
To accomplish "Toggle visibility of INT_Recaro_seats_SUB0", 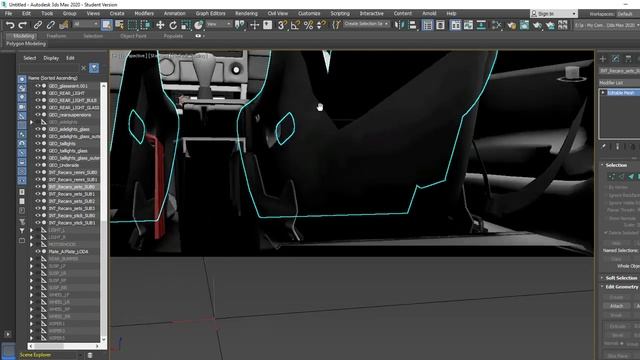I will (x=38, y=187).
